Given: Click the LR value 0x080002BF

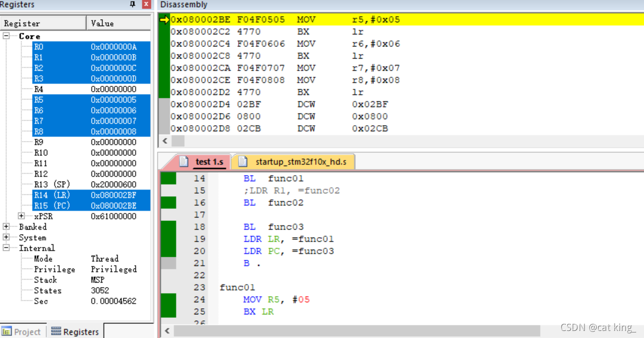Looking at the screenshot, I should click(114, 195).
